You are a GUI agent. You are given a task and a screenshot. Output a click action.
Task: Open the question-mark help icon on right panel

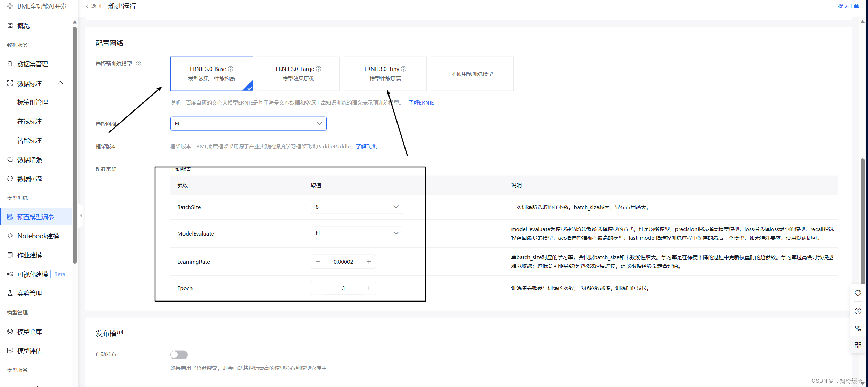(858, 311)
